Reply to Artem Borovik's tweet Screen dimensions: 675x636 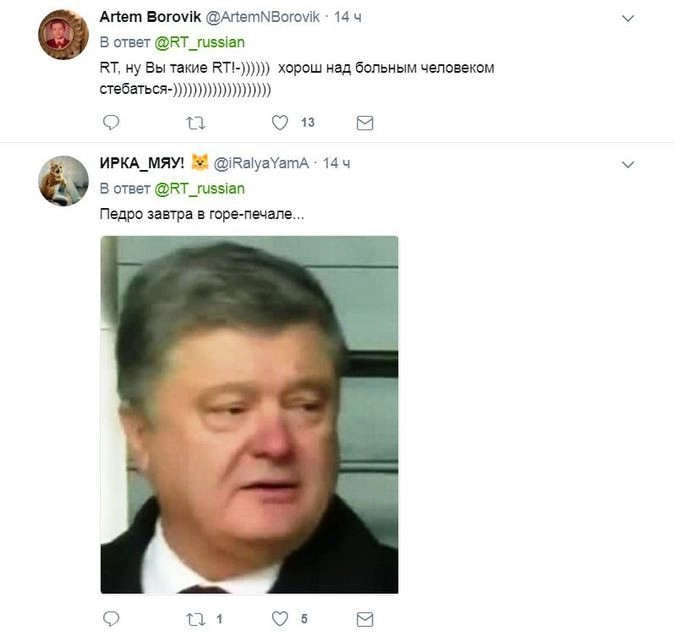(x=111, y=123)
